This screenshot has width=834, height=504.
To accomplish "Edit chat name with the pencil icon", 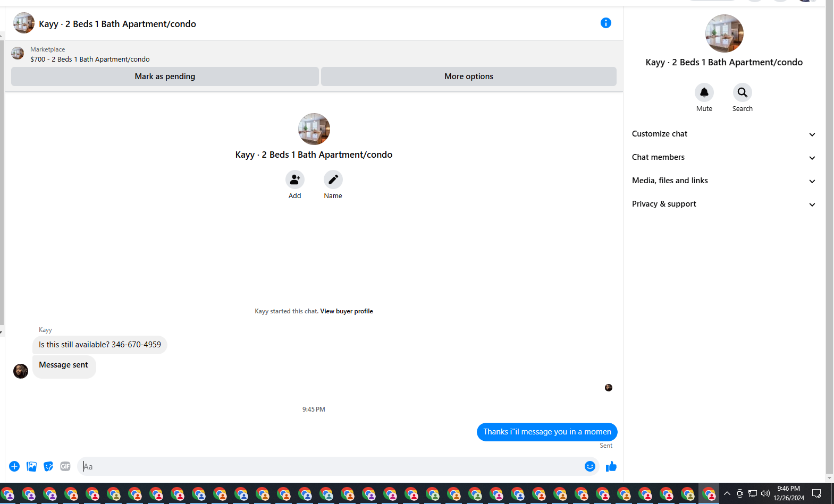I will tap(333, 180).
